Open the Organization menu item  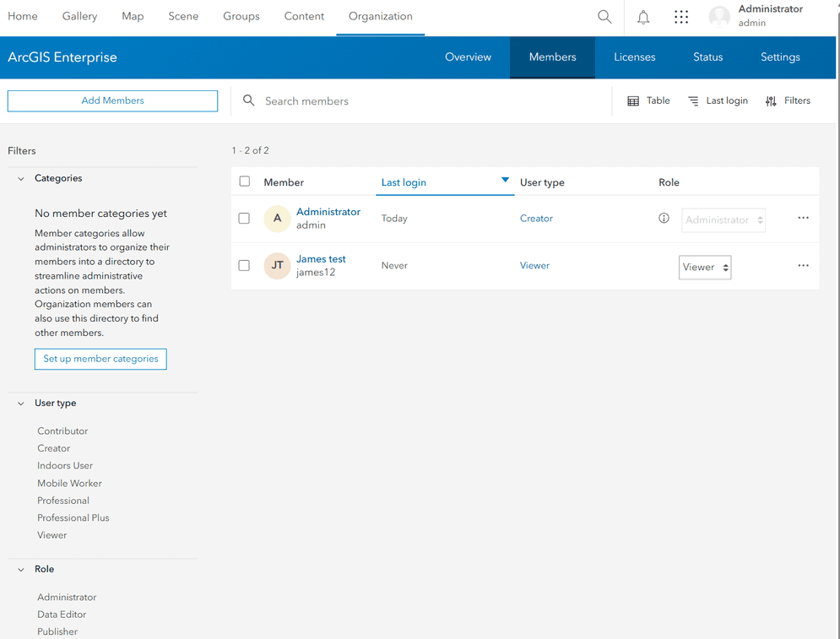point(381,17)
